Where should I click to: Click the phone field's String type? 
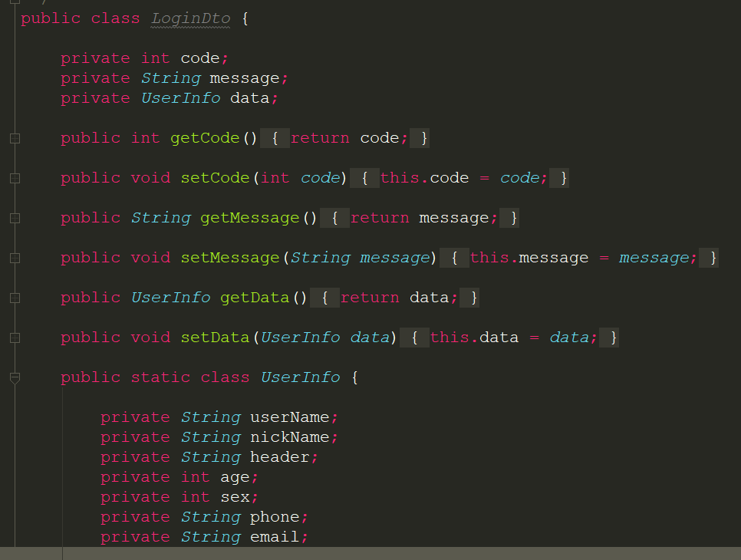pyautogui.click(x=211, y=516)
